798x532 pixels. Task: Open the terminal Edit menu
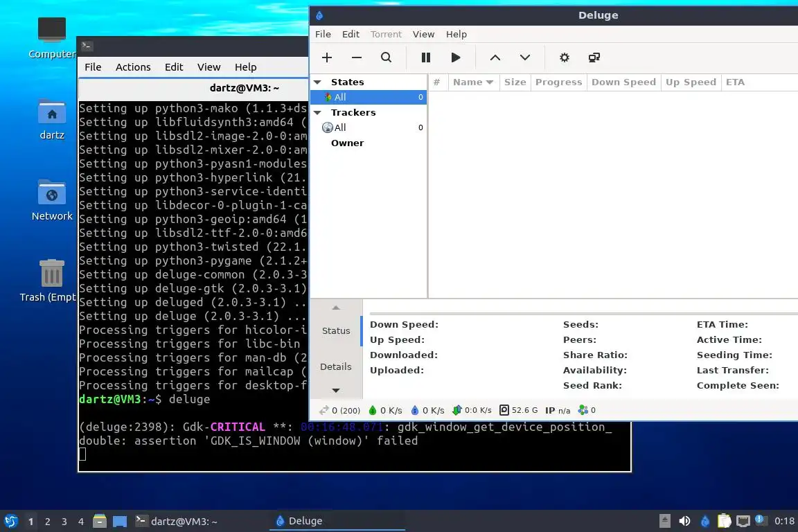point(174,67)
